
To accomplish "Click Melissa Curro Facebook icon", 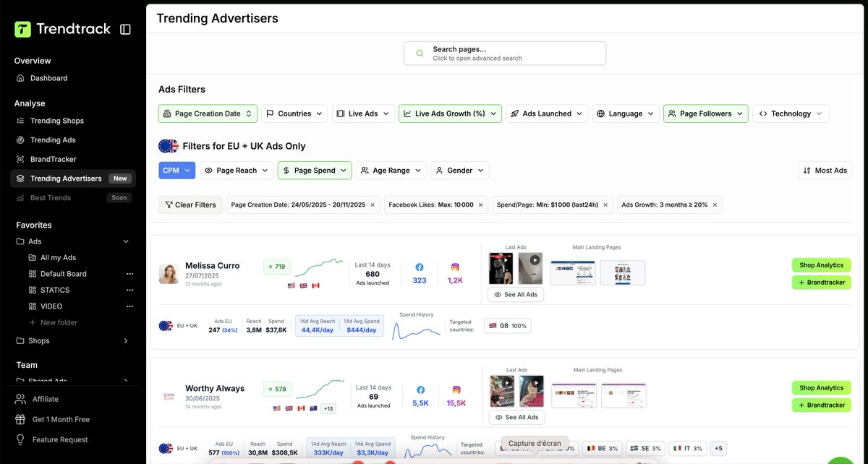I will (x=420, y=267).
